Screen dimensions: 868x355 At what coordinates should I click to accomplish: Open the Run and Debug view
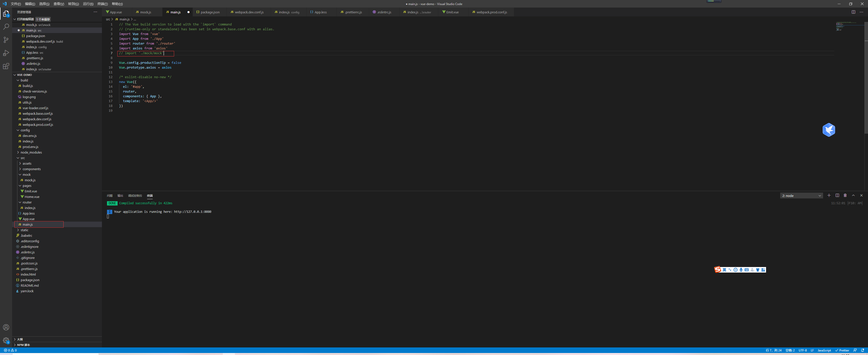click(6, 53)
